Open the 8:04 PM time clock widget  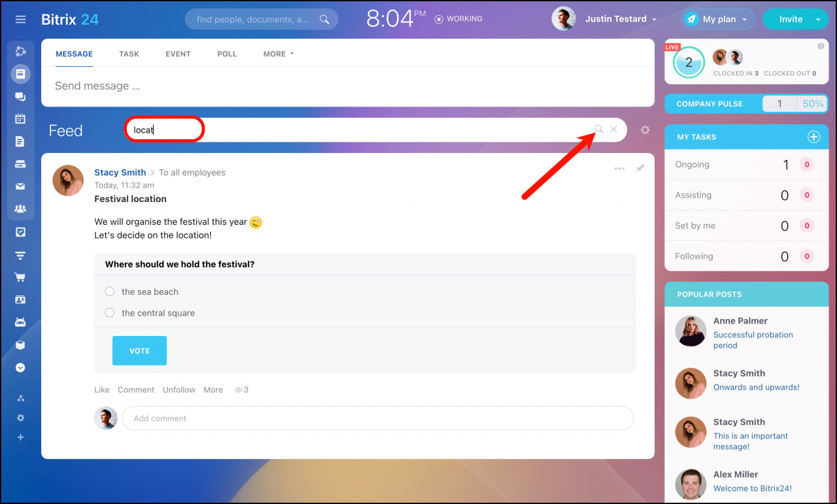tap(396, 19)
